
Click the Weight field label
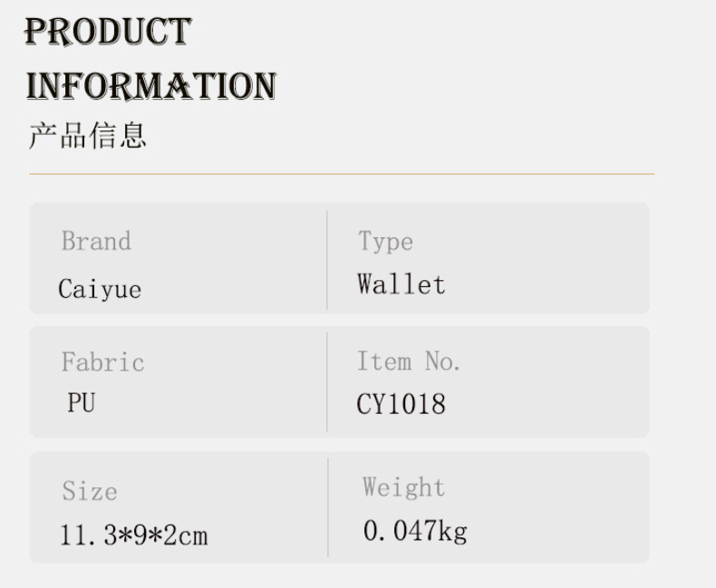[x=403, y=487]
